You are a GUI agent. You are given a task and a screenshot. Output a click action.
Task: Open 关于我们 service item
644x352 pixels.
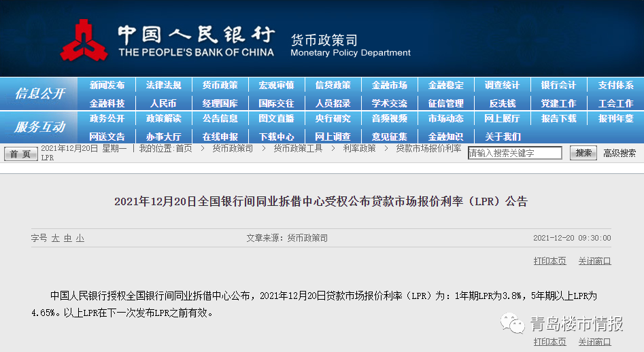[503, 137]
